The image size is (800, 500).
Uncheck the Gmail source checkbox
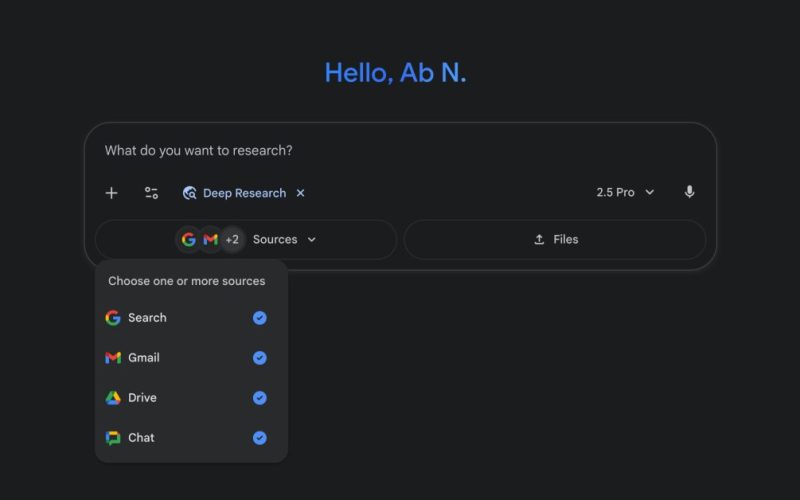(260, 358)
